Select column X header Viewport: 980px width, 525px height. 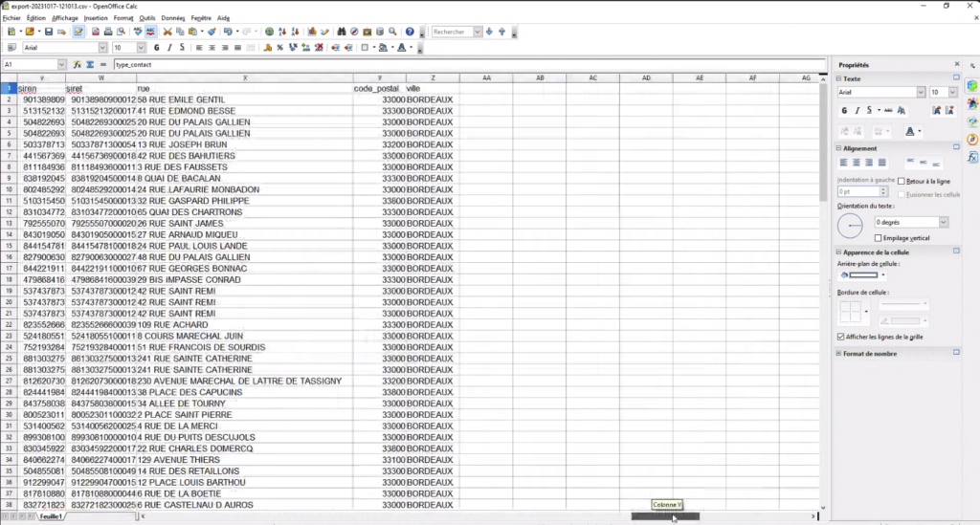[x=245, y=77]
